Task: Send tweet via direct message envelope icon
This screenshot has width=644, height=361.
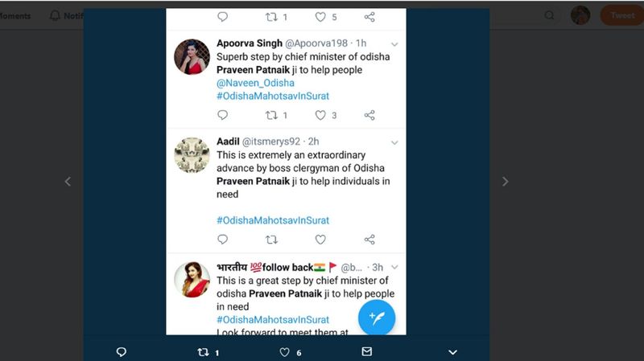Action: coord(367,351)
